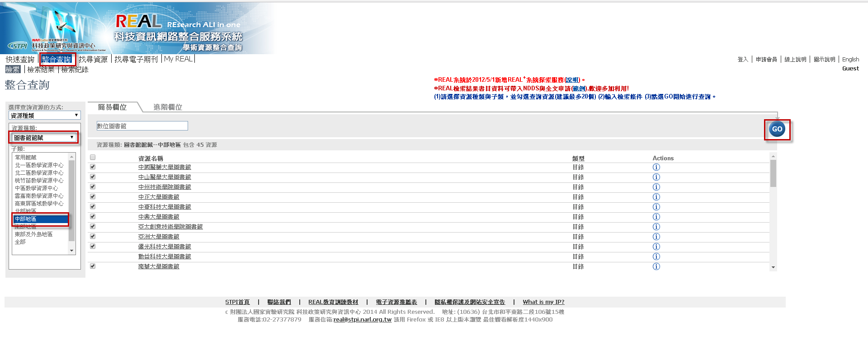The image size is (868, 345).
Task: Click 申請會員 registration link
Action: point(766,60)
